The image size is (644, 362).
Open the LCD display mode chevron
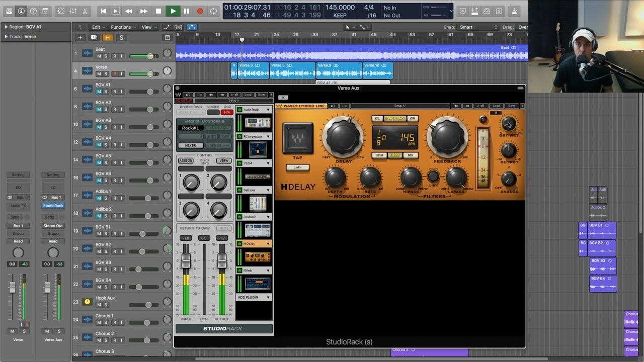point(450,11)
